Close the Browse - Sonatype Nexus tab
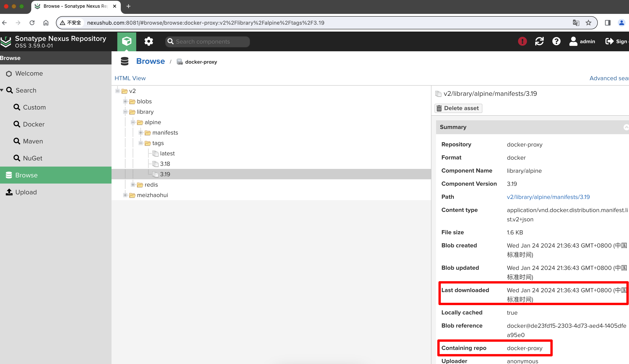The image size is (629, 364). [x=115, y=6]
